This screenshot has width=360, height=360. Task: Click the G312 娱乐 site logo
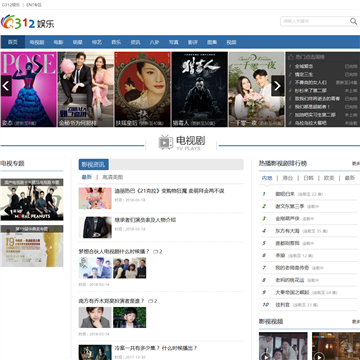coord(27,22)
